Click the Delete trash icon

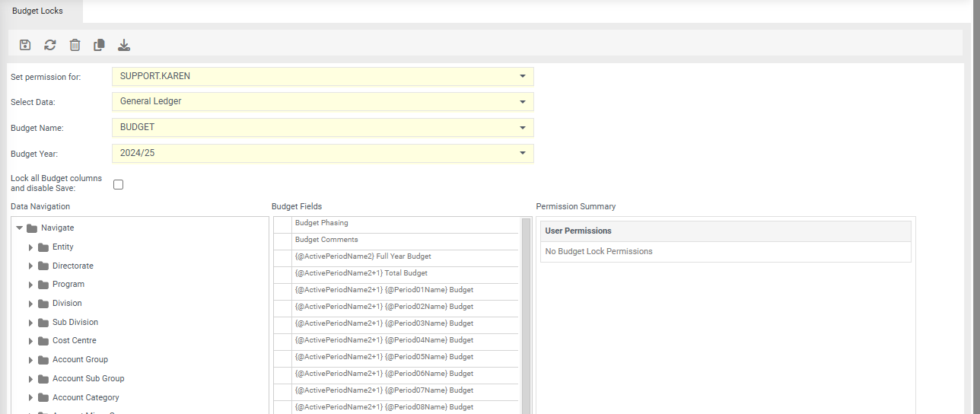75,45
